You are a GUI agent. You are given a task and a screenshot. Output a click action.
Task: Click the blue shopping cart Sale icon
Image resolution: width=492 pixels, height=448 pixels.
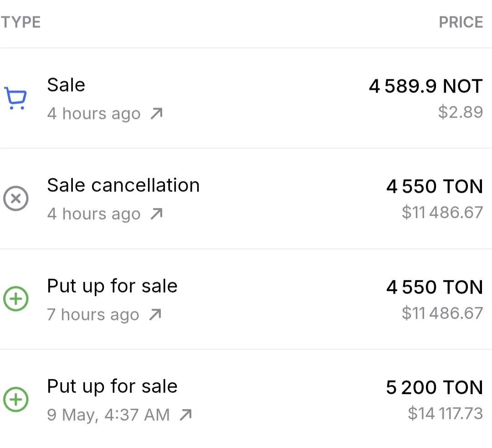tap(15, 98)
